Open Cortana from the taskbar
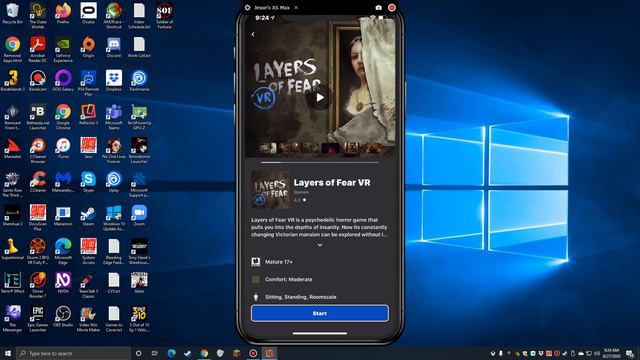The width and height of the screenshot is (640, 360). [138, 353]
